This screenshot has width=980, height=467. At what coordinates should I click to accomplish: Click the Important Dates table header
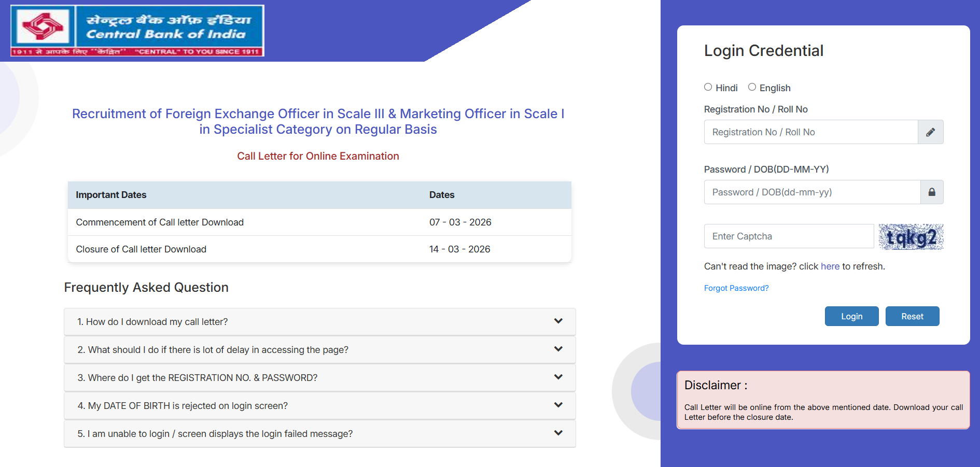point(111,195)
